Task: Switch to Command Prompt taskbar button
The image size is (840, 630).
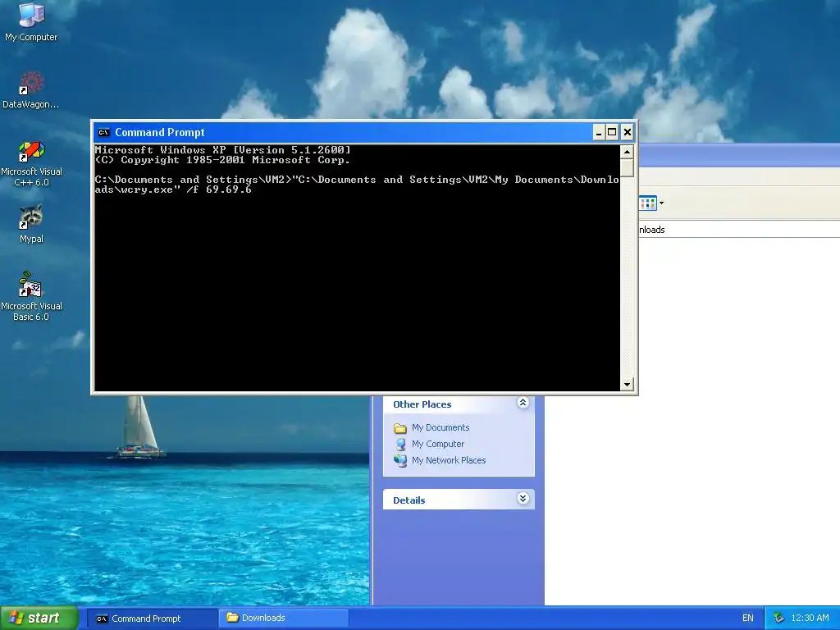Action: point(152,619)
